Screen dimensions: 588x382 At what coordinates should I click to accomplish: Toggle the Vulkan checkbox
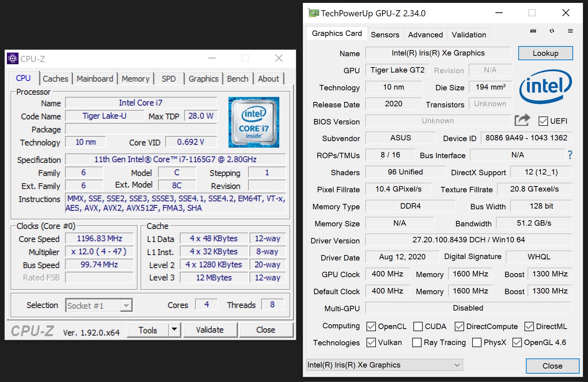click(371, 342)
